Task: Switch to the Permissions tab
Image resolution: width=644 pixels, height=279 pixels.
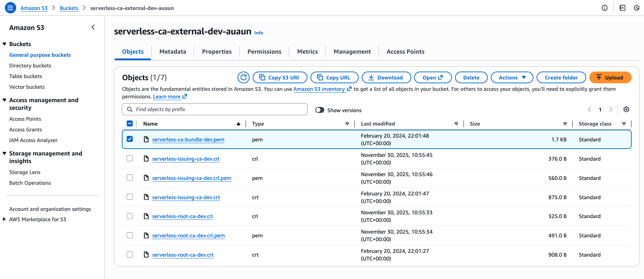Action: click(x=264, y=52)
